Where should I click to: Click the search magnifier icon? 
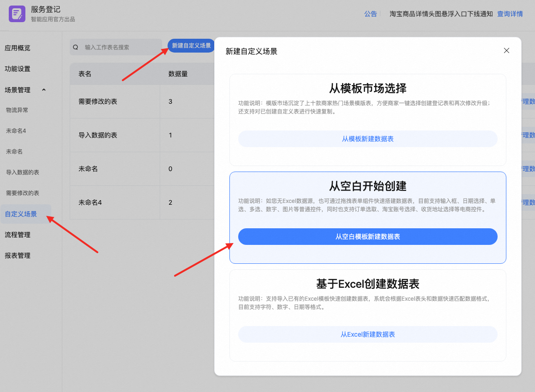[x=76, y=47]
